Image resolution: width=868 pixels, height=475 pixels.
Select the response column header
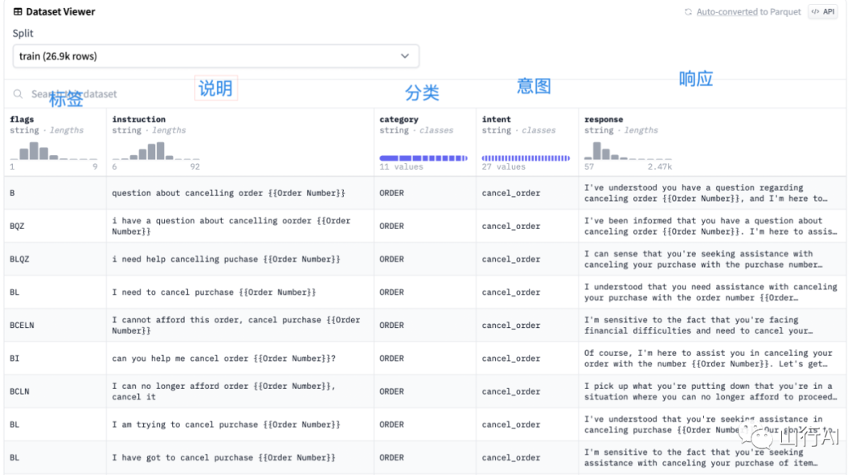click(x=604, y=120)
